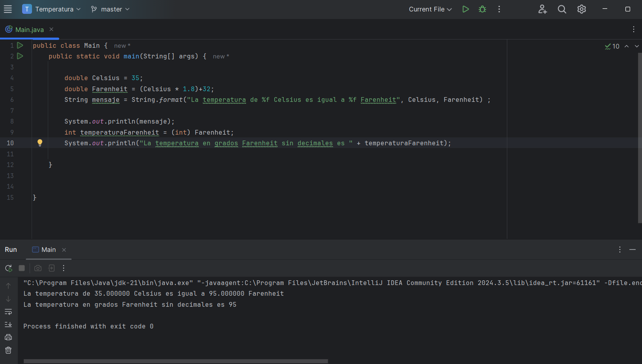This screenshot has width=642, height=364.
Task: Open IDE settings gear
Action: pyautogui.click(x=582, y=9)
